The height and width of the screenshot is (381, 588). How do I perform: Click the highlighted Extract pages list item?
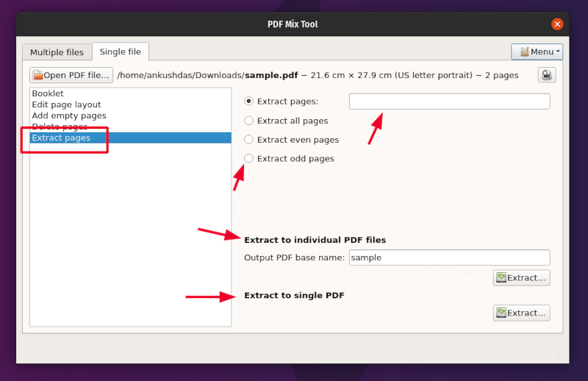(x=61, y=138)
